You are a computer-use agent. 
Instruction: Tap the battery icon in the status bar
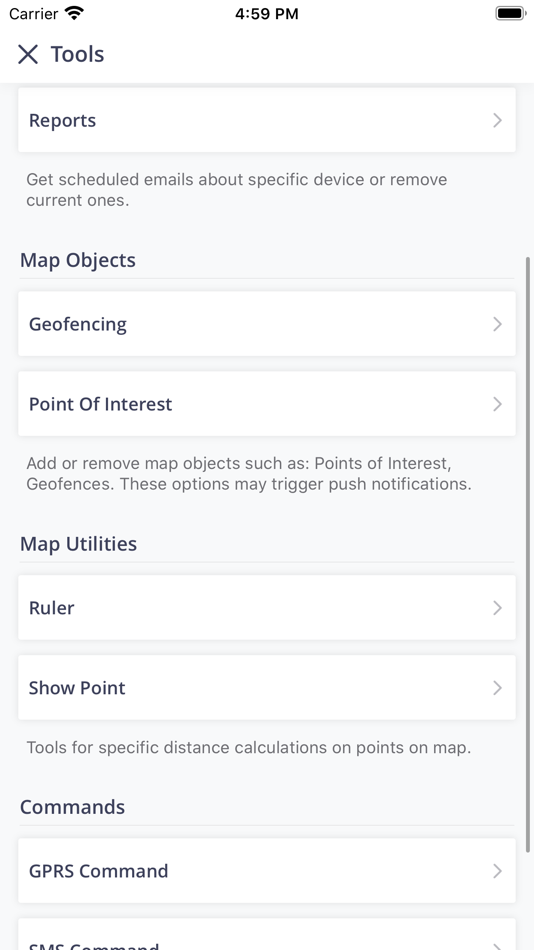(x=510, y=13)
